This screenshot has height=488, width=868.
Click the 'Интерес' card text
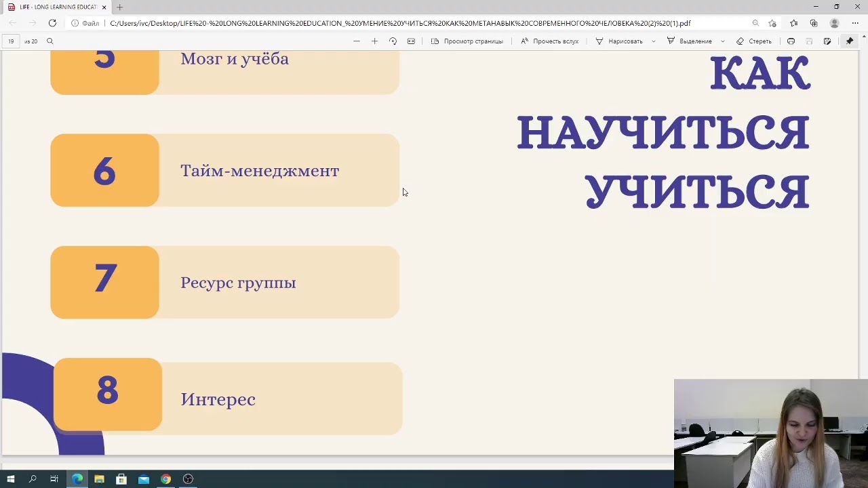[x=218, y=399]
